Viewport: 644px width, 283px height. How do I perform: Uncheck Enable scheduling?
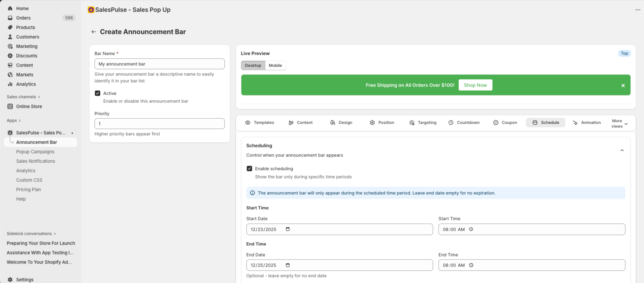click(x=249, y=168)
